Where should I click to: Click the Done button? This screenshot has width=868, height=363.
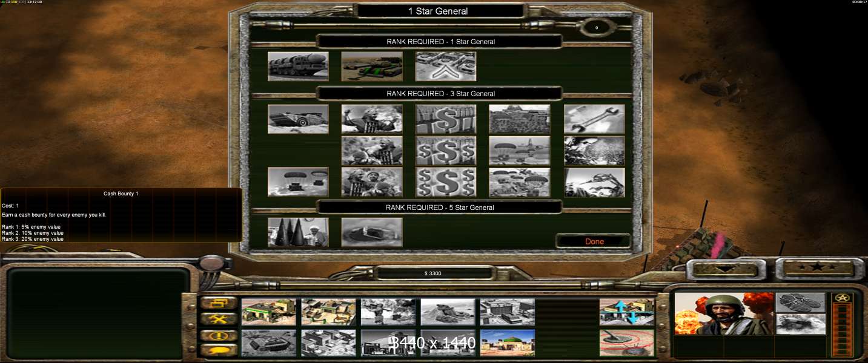(594, 241)
